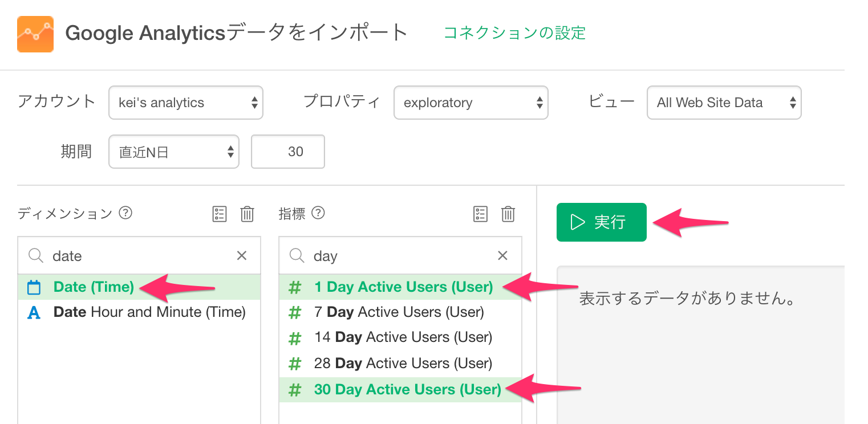Open the ビュー dropdown showing All Web Site Data
This screenshot has height=424, width=868.
coord(724,103)
